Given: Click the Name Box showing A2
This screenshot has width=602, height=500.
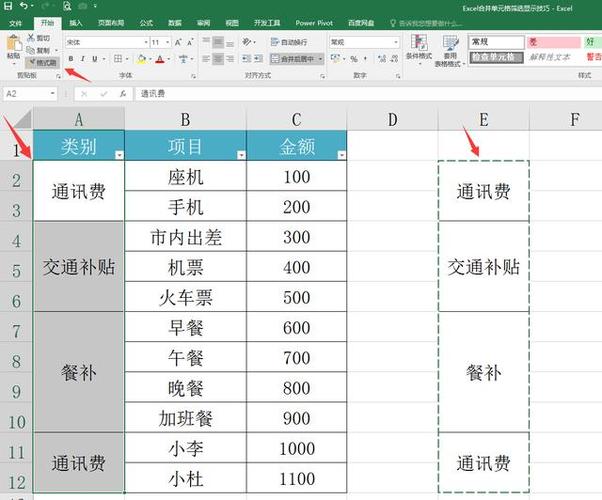Looking at the screenshot, I should click(30, 94).
